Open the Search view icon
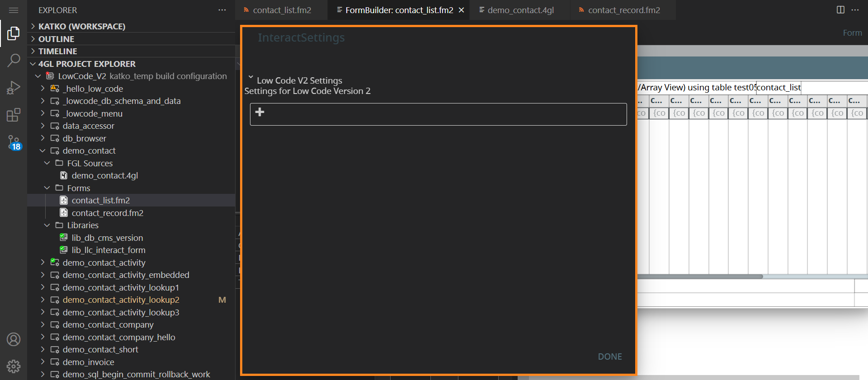Viewport: 868px width, 380px height. pos(14,60)
